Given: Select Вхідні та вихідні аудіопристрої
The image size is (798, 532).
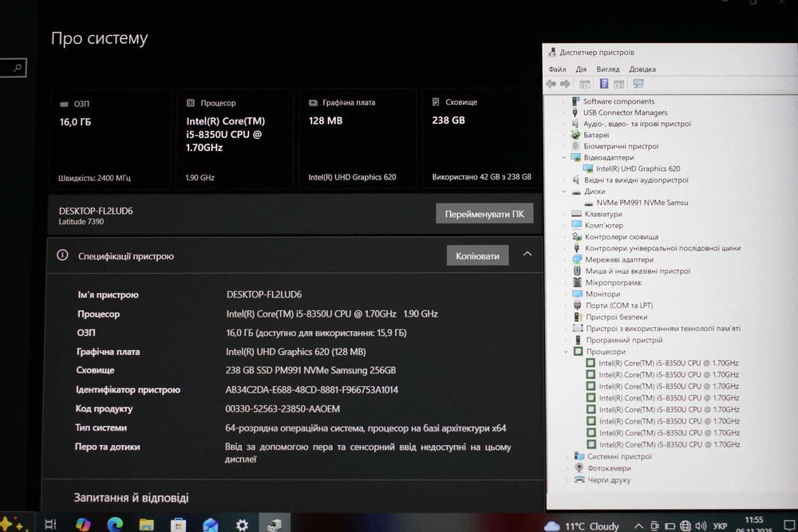Looking at the screenshot, I should point(636,180).
